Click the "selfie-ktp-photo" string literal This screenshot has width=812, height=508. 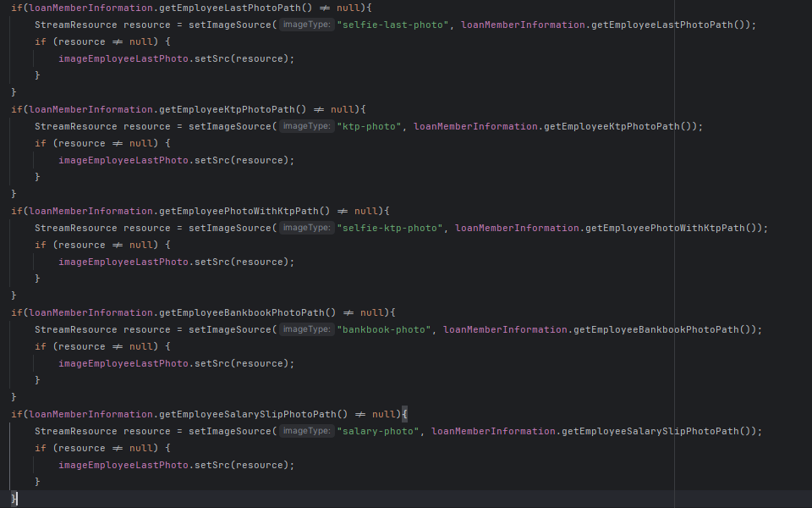(389, 228)
